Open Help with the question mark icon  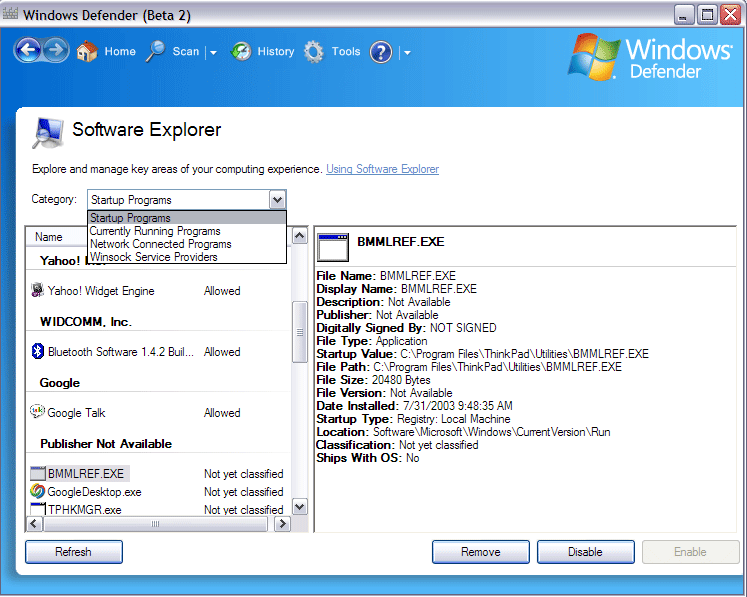coord(381,52)
